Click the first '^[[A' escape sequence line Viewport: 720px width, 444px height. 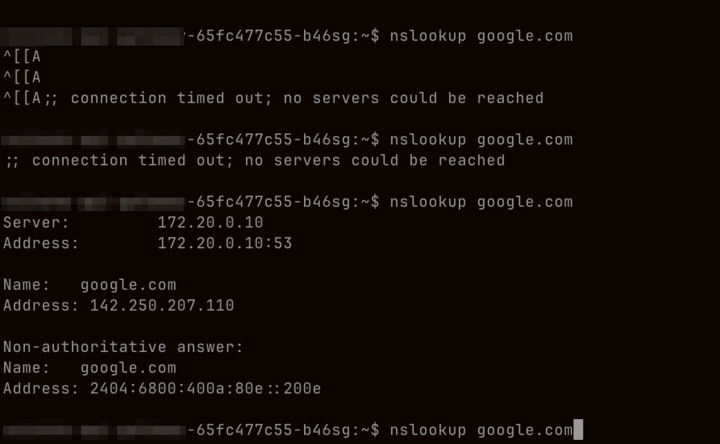[x=22, y=57]
